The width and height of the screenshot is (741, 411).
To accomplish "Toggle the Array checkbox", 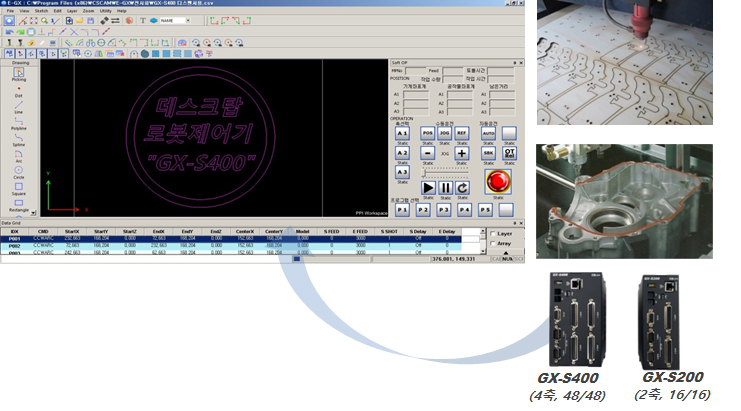I will (493, 244).
